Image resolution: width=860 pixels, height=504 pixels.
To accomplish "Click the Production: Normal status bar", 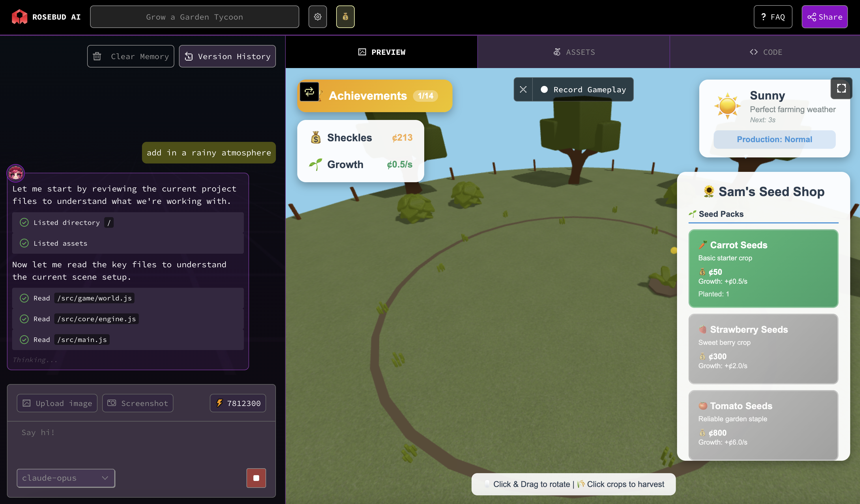I will click(x=775, y=139).
